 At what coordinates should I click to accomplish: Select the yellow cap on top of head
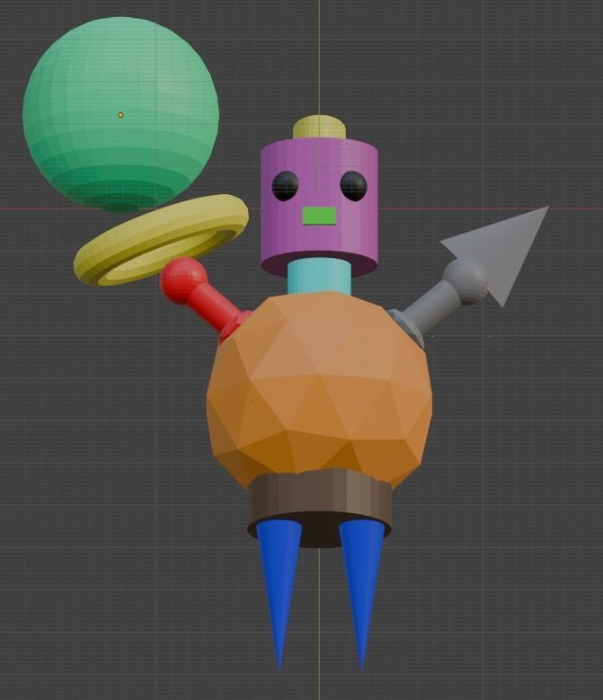point(319,127)
